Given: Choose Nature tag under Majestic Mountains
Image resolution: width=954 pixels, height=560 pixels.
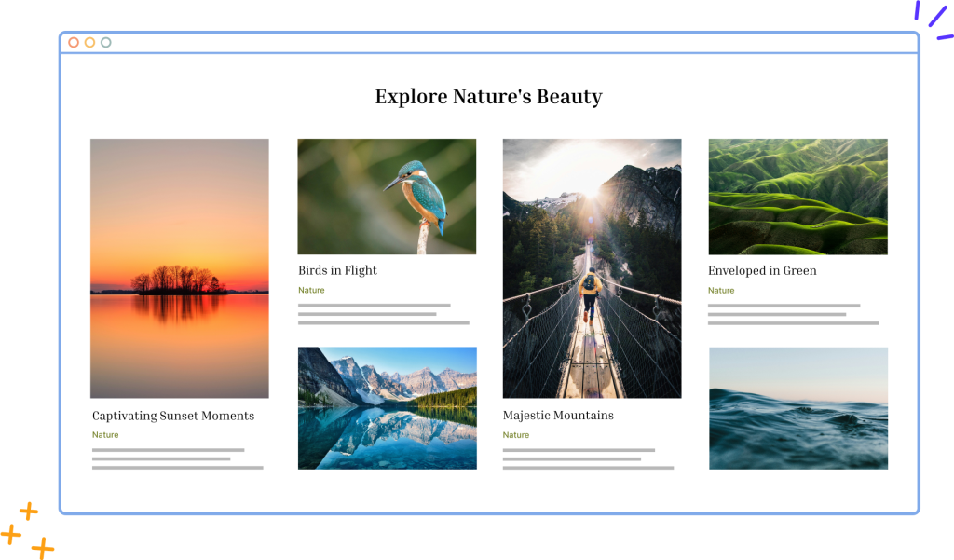Looking at the screenshot, I should 516,435.
